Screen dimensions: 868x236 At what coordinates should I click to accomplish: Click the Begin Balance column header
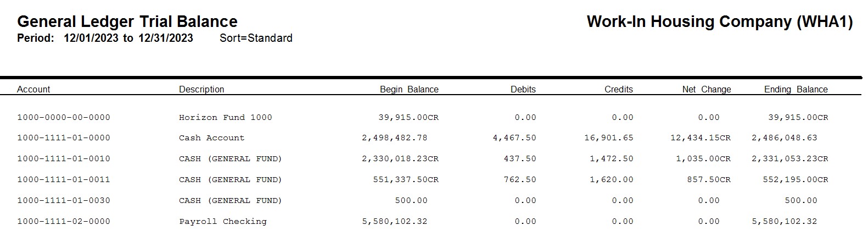tap(409, 89)
